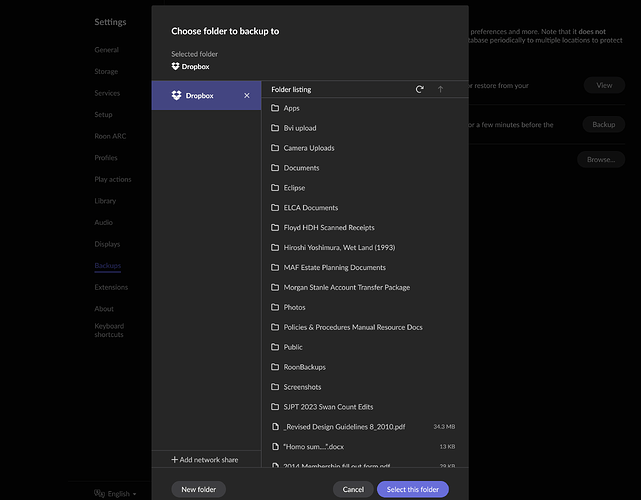This screenshot has width=641, height=500.
Task: Confirm with Select this folder button
Action: [x=412, y=490]
